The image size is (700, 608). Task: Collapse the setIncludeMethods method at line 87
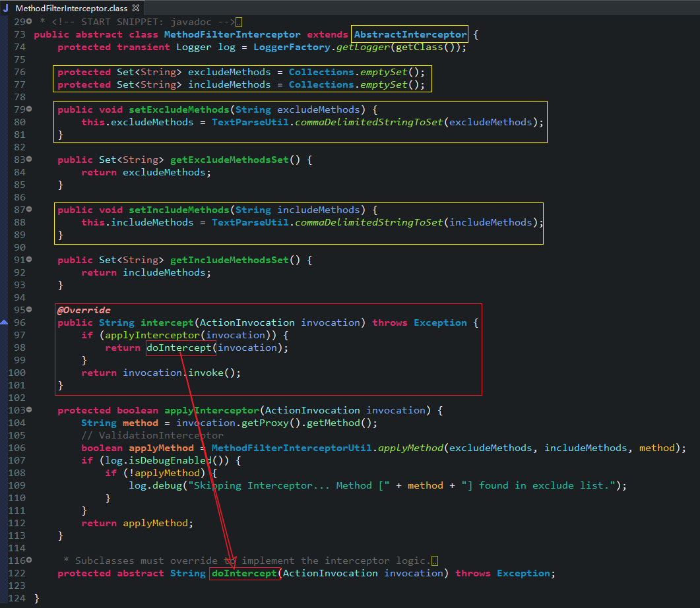(29, 209)
